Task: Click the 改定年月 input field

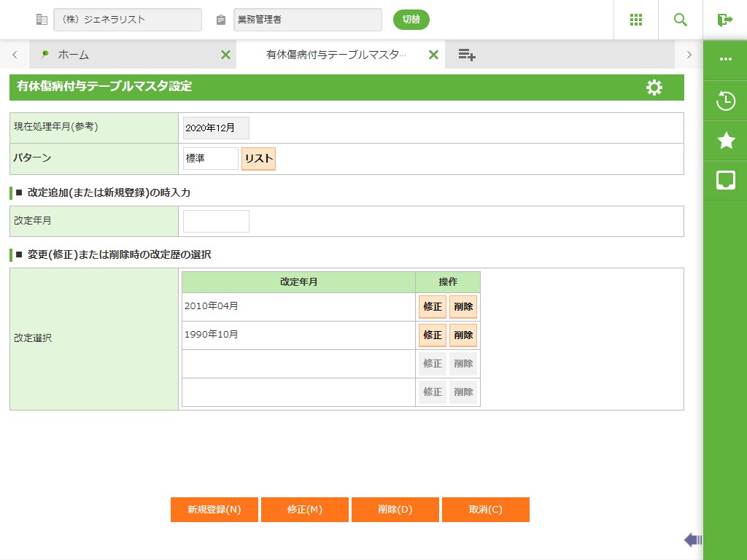Action: pyautogui.click(x=216, y=221)
